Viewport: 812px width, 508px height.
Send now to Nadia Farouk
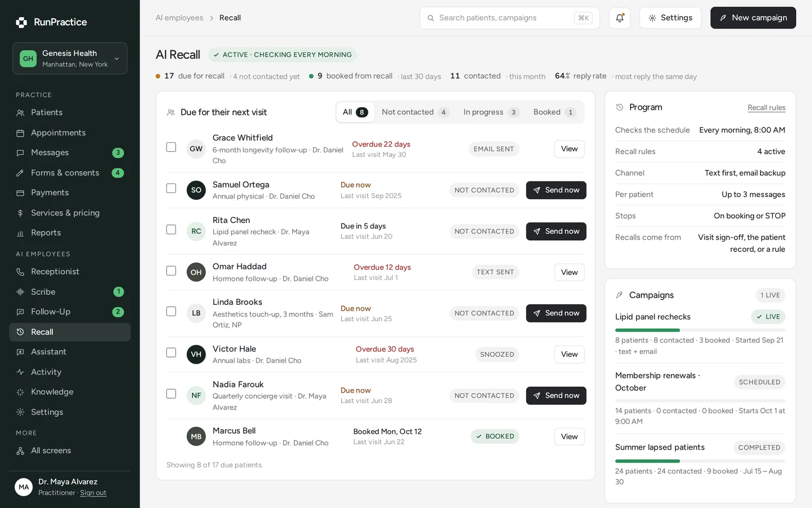[556, 395]
